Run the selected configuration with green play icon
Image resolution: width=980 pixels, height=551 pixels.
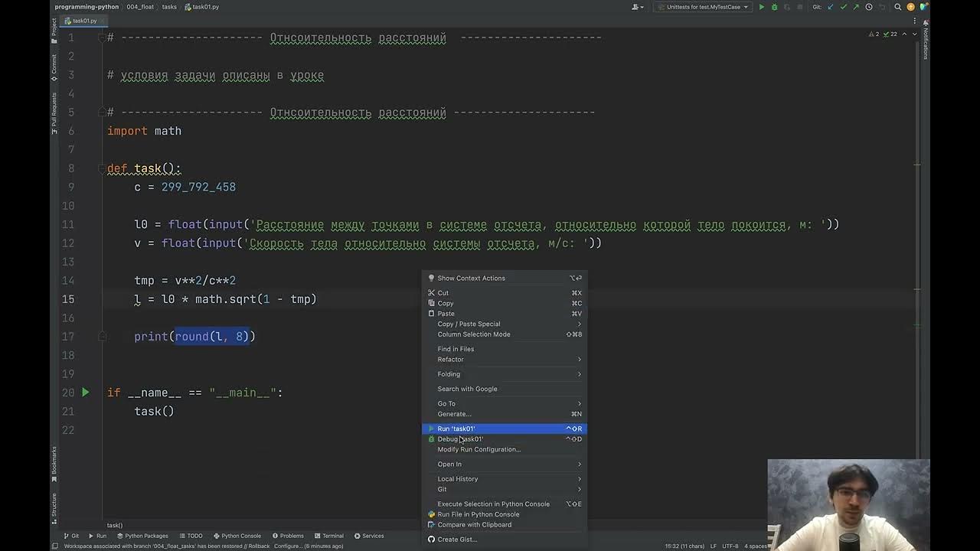pyautogui.click(x=761, y=7)
